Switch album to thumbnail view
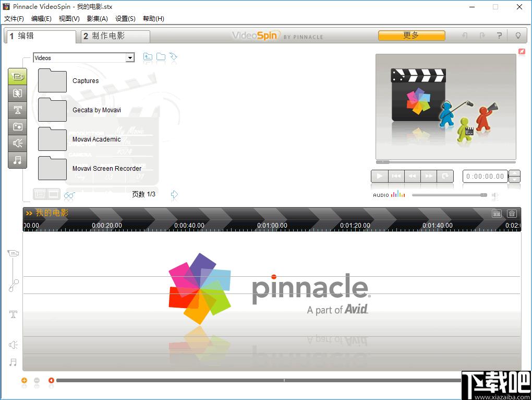The width and height of the screenshot is (532, 400). tap(53, 194)
